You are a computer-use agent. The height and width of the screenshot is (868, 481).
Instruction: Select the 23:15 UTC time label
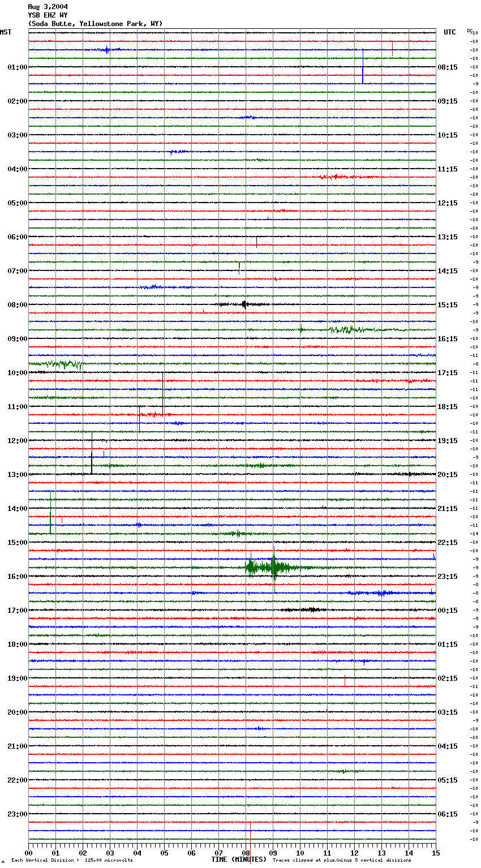[448, 577]
